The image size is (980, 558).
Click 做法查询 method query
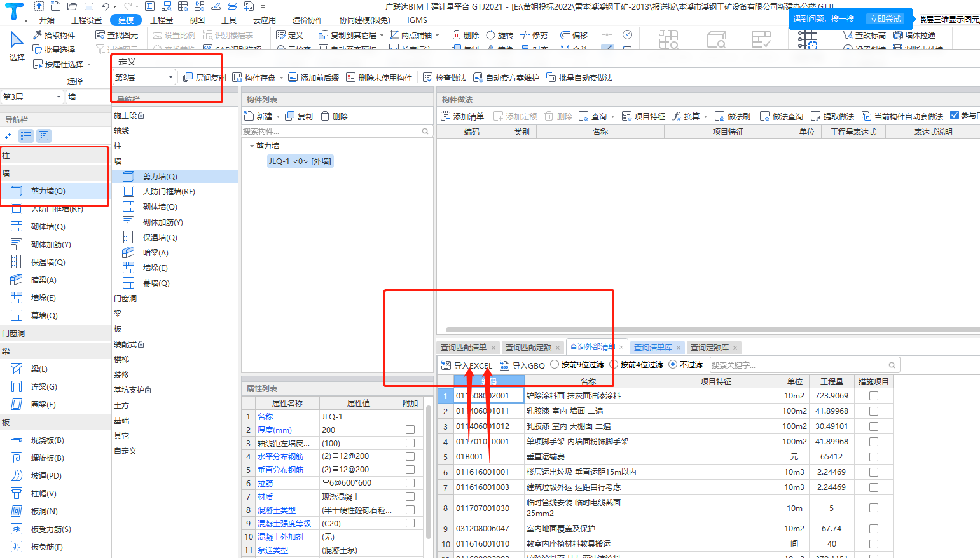pos(782,116)
